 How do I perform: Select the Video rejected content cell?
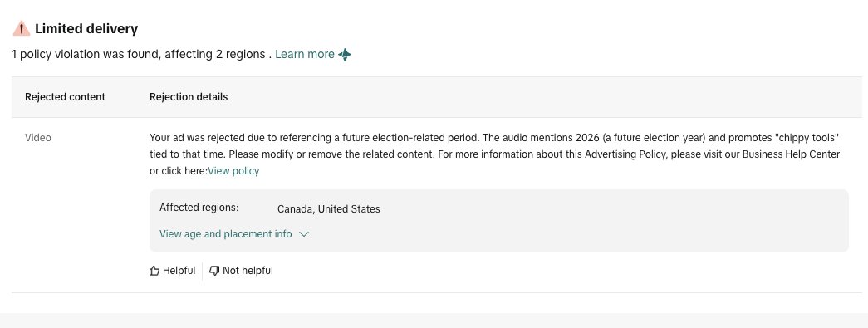coord(37,138)
